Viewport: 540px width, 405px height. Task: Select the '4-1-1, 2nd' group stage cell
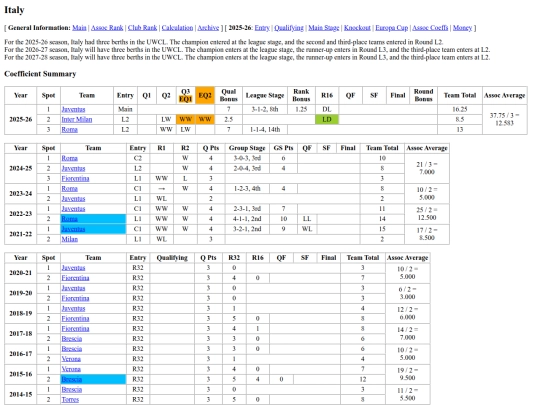(x=247, y=219)
